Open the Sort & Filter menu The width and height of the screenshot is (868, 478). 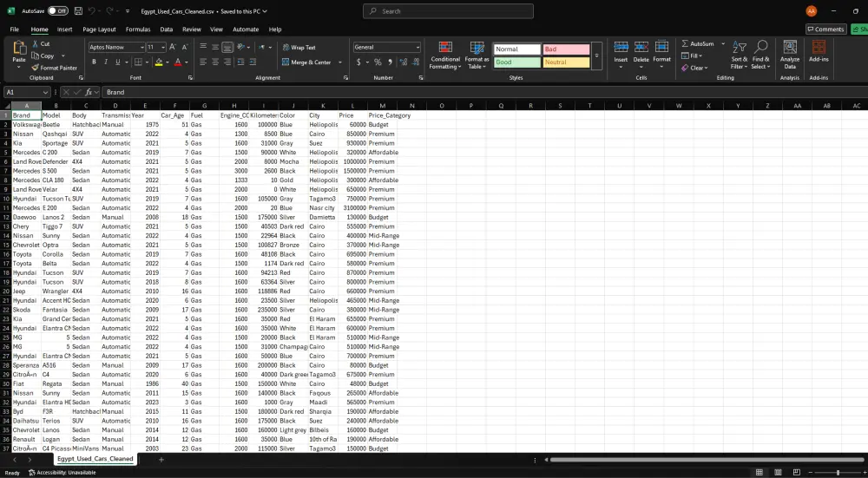tap(739, 56)
